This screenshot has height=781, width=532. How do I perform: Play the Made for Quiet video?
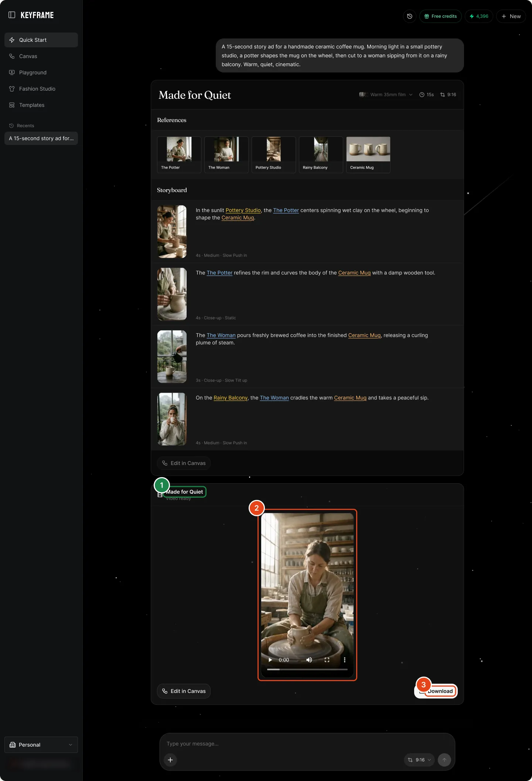270,660
